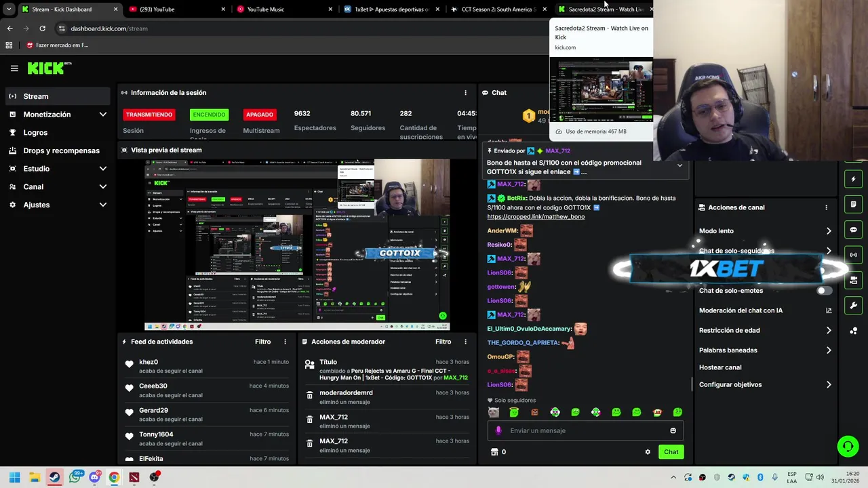Click username THE_GORDO_Q_APRIETA in chat
Image resolution: width=868 pixels, height=488 pixels.
[522, 343]
